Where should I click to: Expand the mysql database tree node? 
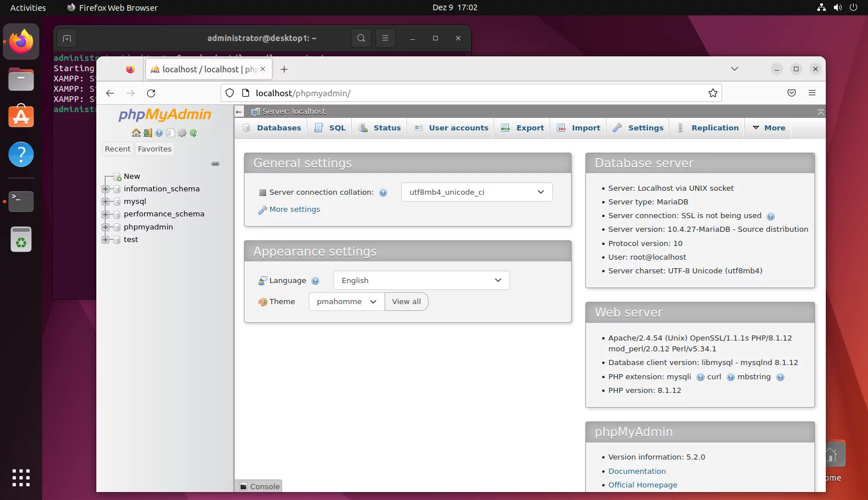pos(105,202)
